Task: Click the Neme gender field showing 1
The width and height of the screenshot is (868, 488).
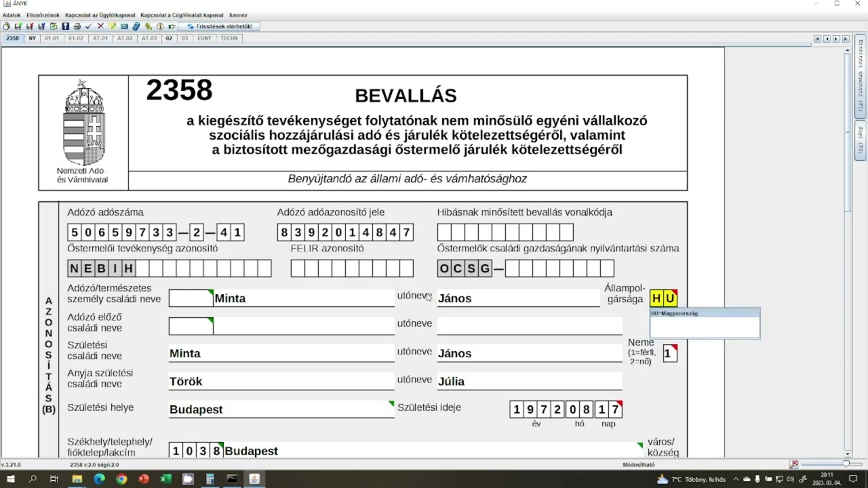Action: pos(670,353)
